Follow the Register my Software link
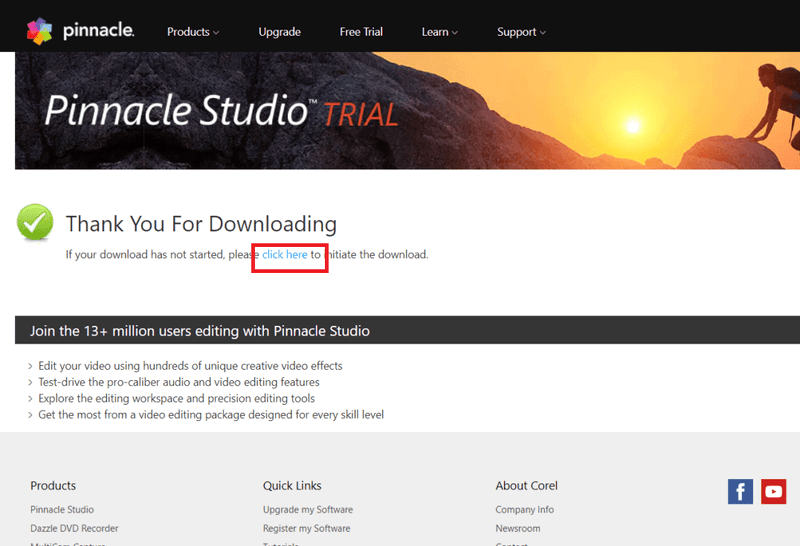 click(307, 528)
